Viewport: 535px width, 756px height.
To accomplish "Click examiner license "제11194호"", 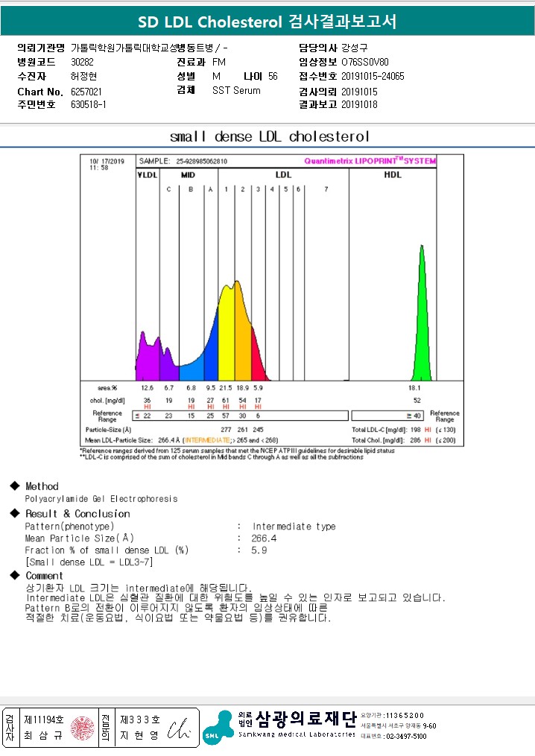I will (44, 720).
